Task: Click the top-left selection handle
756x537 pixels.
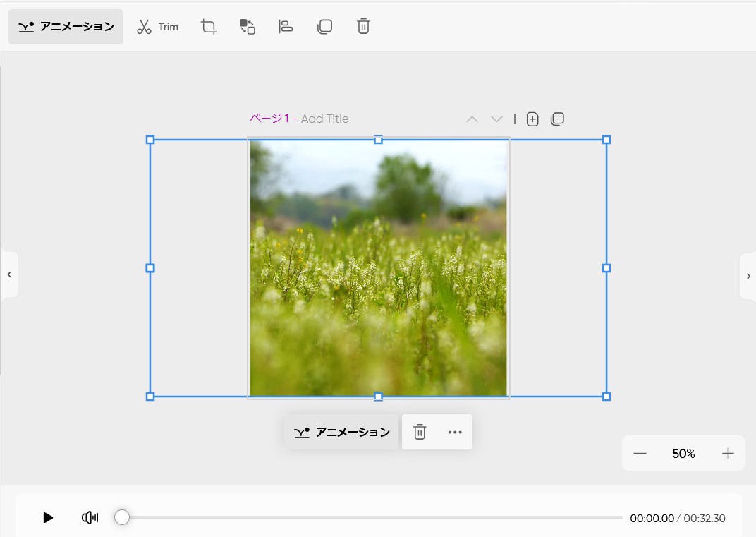Action: [150, 140]
